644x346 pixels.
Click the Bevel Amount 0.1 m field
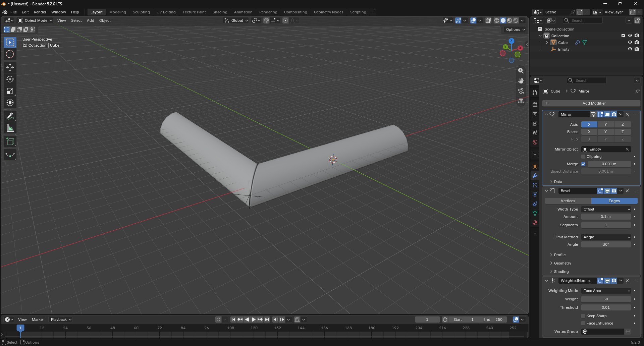[606, 217]
